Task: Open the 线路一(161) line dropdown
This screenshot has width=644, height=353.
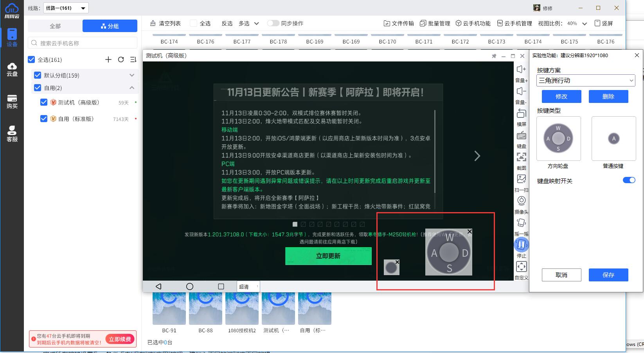Action: pyautogui.click(x=66, y=8)
